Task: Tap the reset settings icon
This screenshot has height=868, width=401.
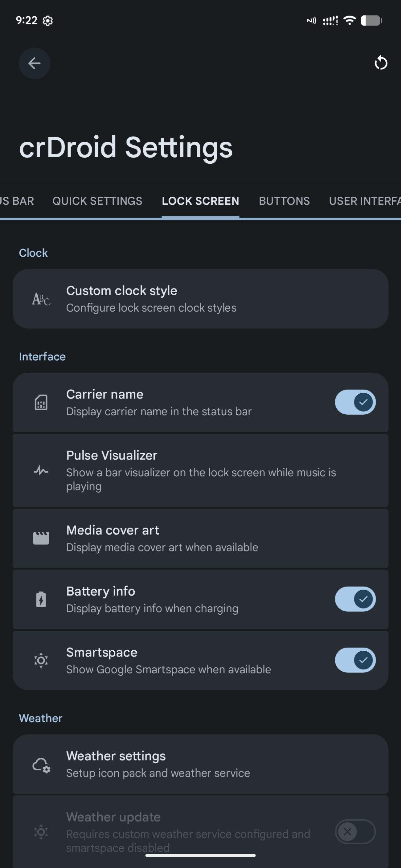Action: [x=381, y=63]
